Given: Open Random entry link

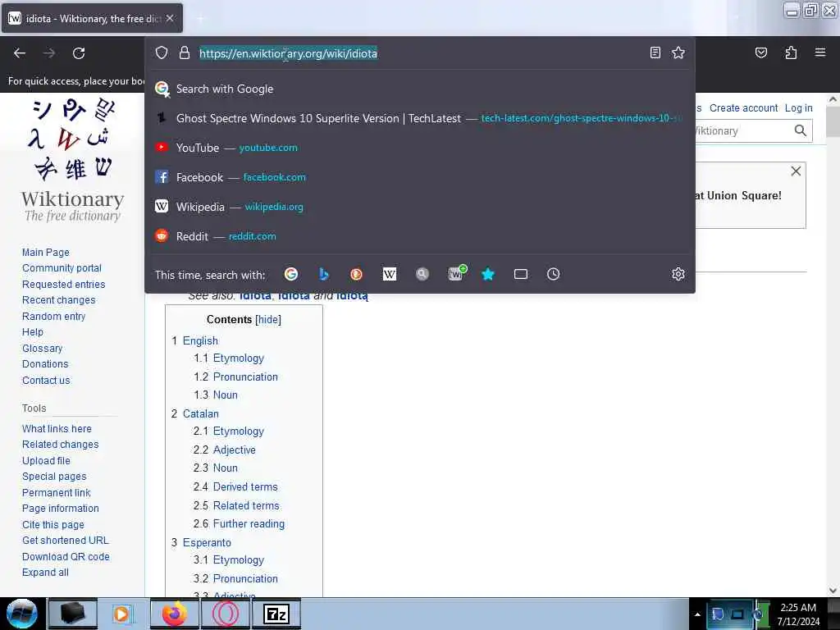Looking at the screenshot, I should click(53, 317).
